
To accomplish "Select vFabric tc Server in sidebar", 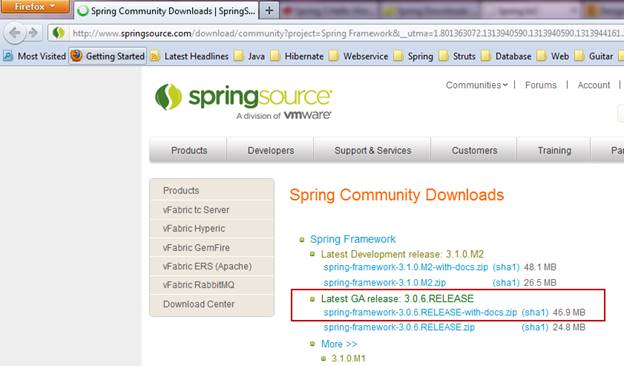I will coord(211,210).
